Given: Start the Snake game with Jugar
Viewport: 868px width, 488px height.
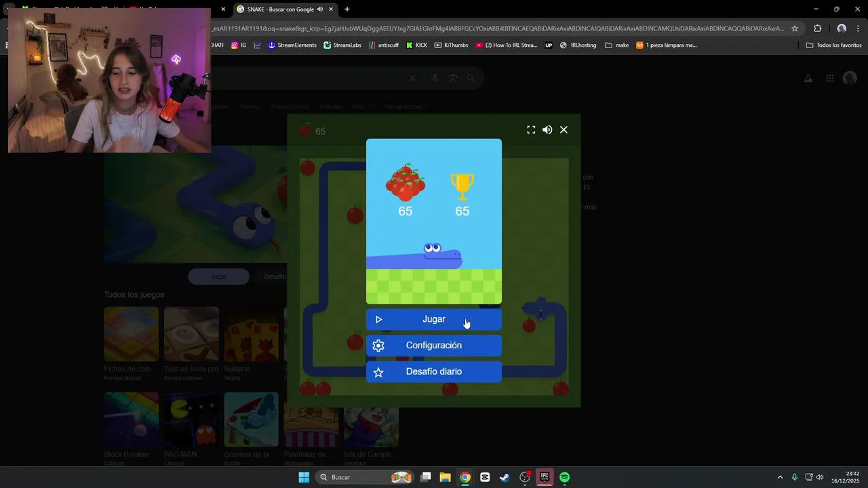Looking at the screenshot, I should point(434,319).
